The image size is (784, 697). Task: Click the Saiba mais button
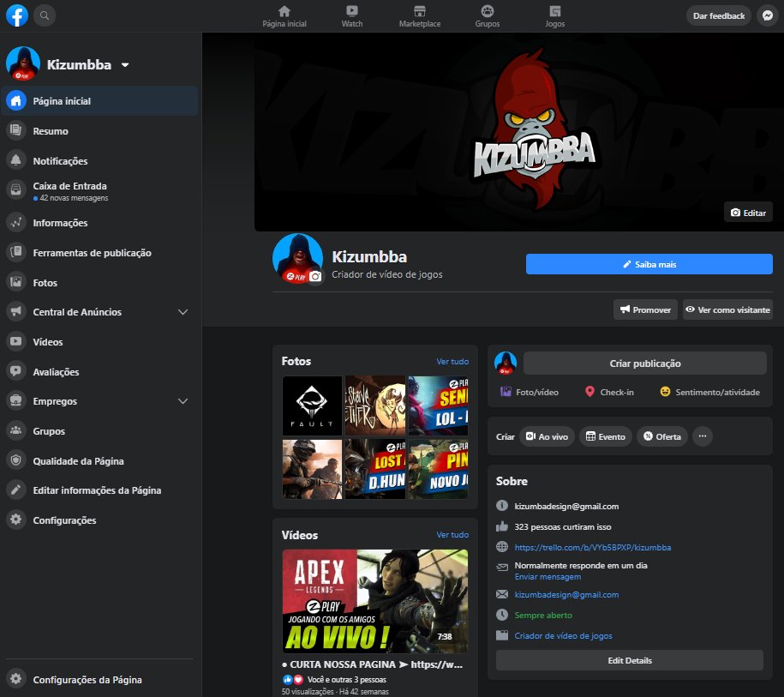pos(649,264)
